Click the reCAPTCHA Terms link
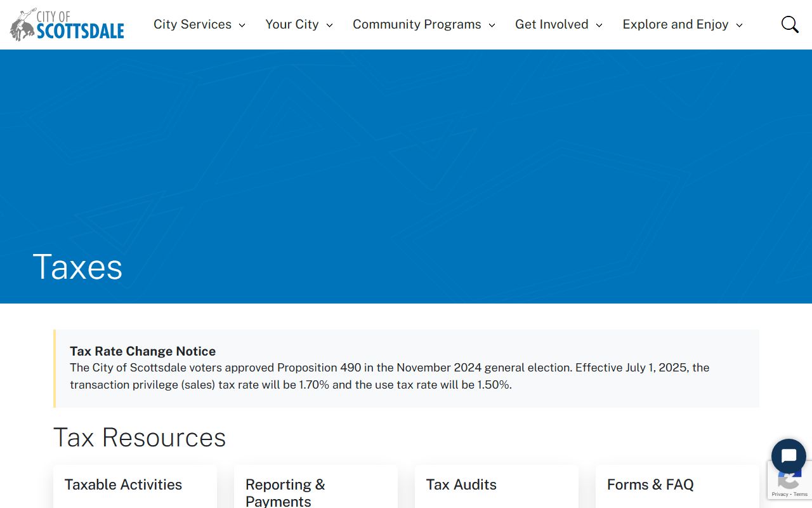The height and width of the screenshot is (508, 812). coord(801,494)
